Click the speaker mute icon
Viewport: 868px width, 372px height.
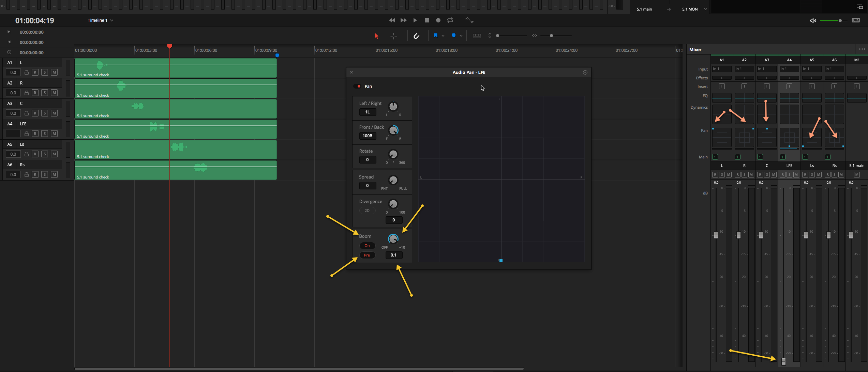point(813,20)
